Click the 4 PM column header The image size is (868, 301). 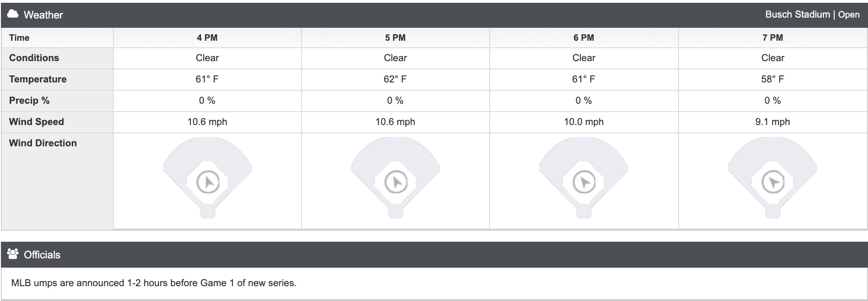pos(208,38)
